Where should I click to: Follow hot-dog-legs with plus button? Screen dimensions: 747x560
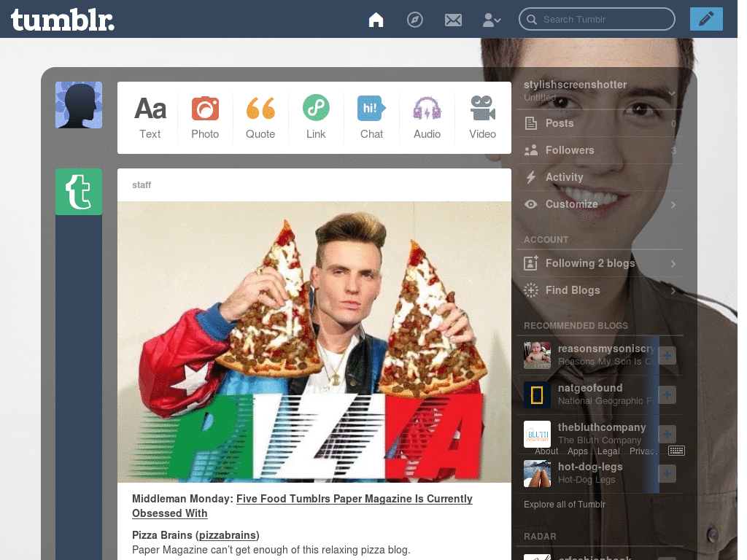point(667,473)
